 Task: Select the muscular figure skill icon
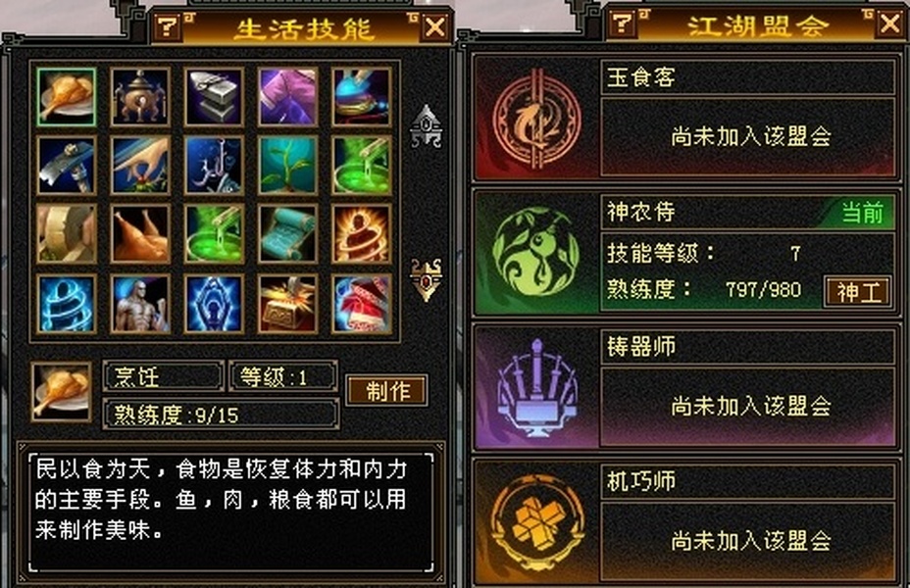coord(140,304)
